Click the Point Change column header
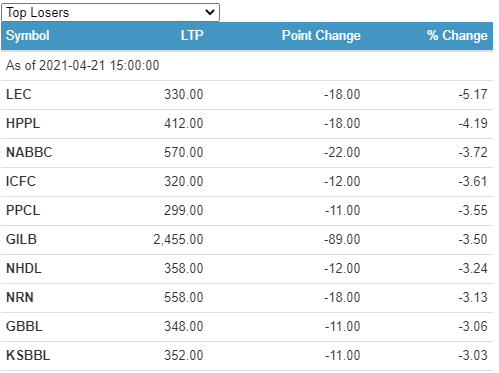 (x=321, y=36)
